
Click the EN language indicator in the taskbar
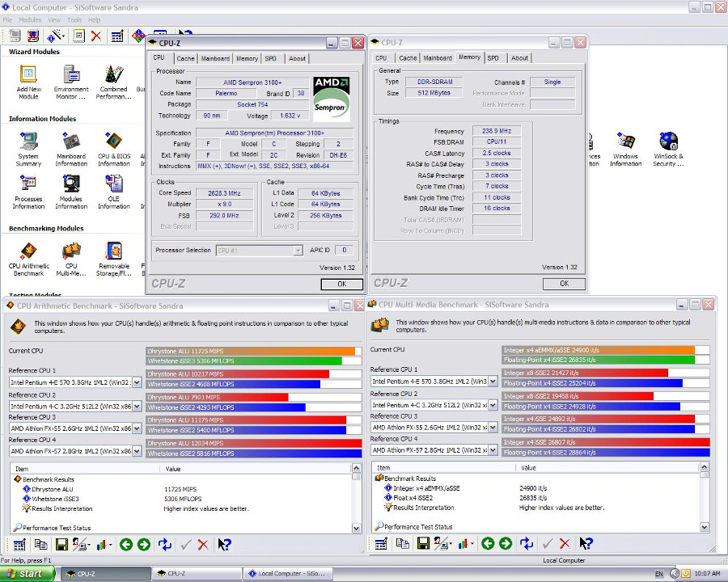point(658,574)
